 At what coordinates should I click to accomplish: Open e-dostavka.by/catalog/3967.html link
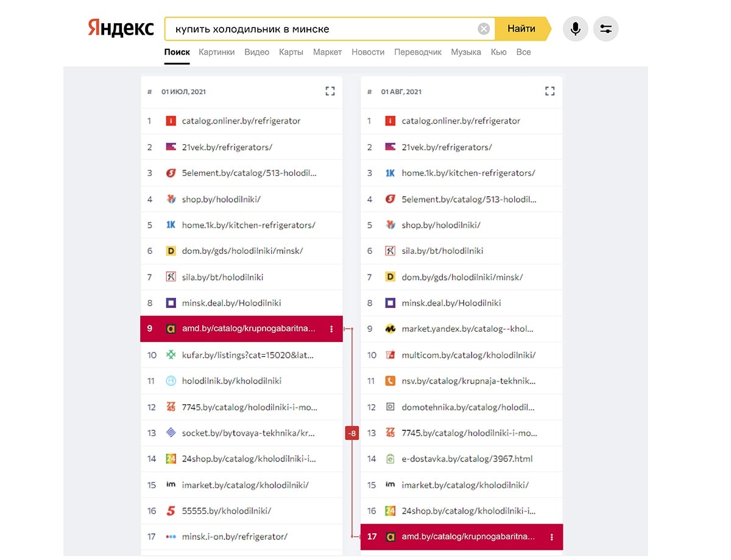click(467, 459)
